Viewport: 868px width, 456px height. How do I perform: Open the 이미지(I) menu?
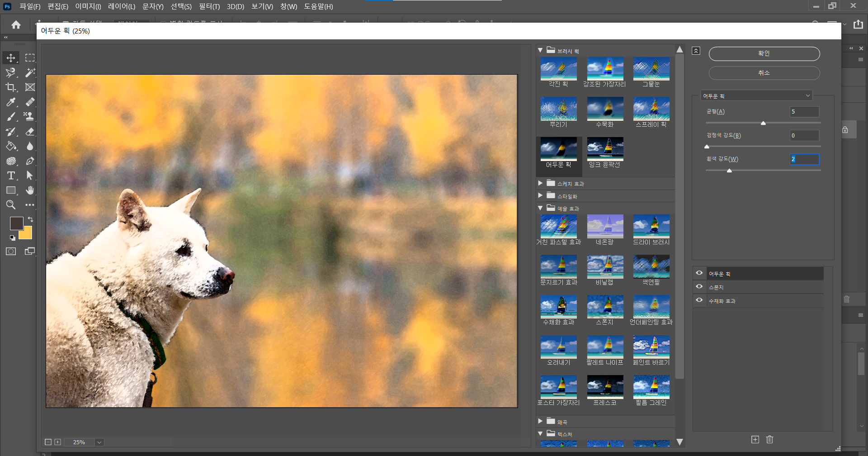(x=88, y=6)
